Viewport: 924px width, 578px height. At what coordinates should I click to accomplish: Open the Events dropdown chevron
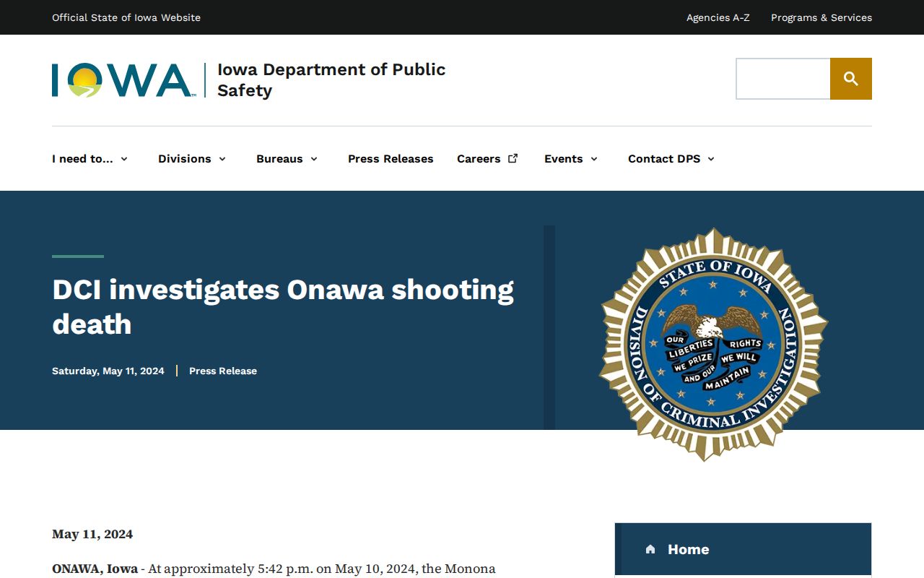594,159
